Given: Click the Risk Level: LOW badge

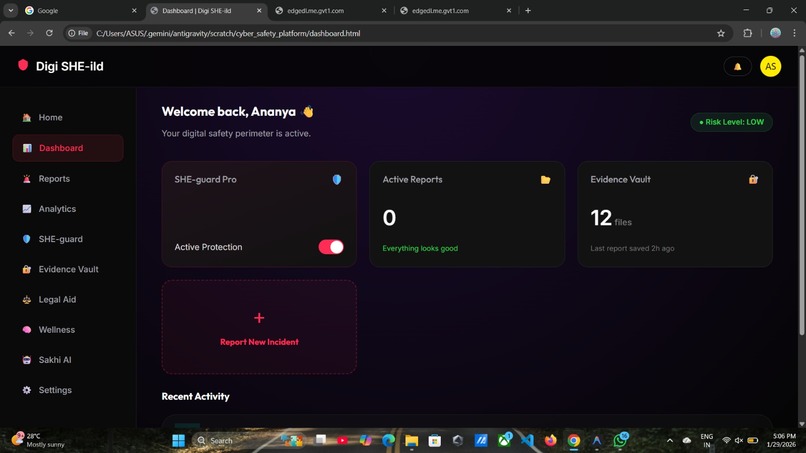Looking at the screenshot, I should (731, 122).
